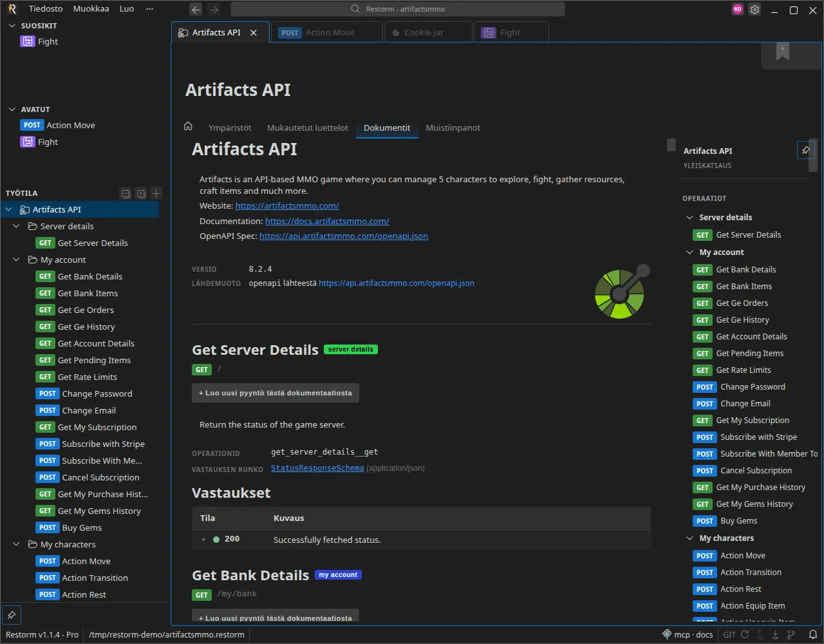Viewport: 824px width, 644px height.
Task: Collapse the AVATUT section
Action: click(12, 109)
